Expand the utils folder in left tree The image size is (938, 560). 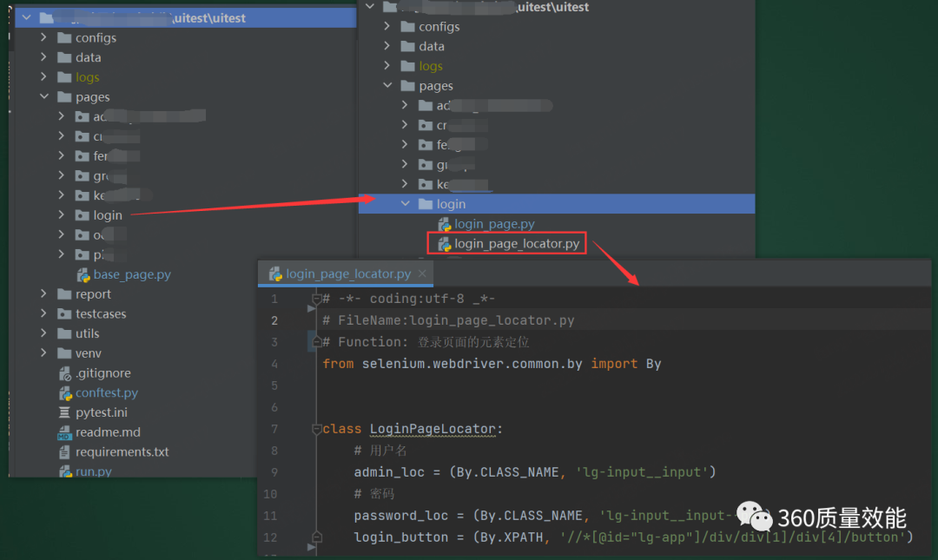tap(43, 333)
